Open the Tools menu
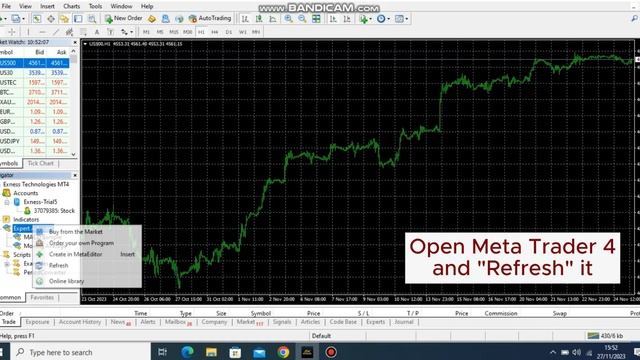 click(95, 6)
